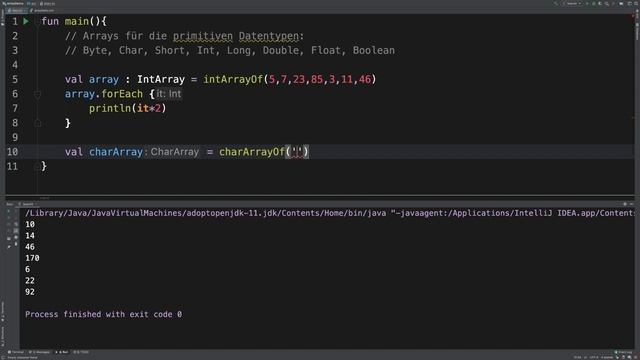640x360 pixels.
Task: Click the java command path in console
Action: pos(205,213)
